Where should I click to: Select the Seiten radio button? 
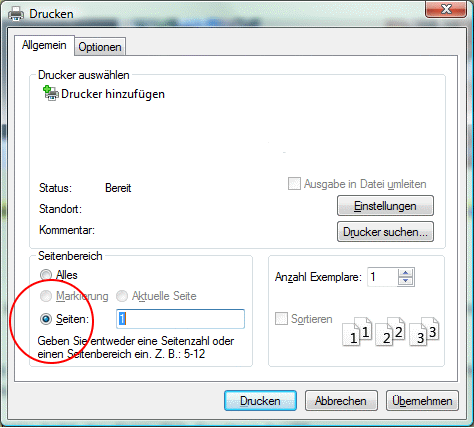point(46,319)
